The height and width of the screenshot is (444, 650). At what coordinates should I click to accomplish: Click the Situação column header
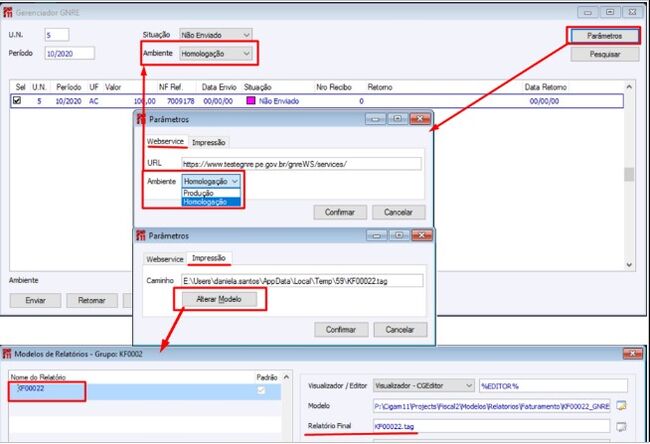point(257,87)
